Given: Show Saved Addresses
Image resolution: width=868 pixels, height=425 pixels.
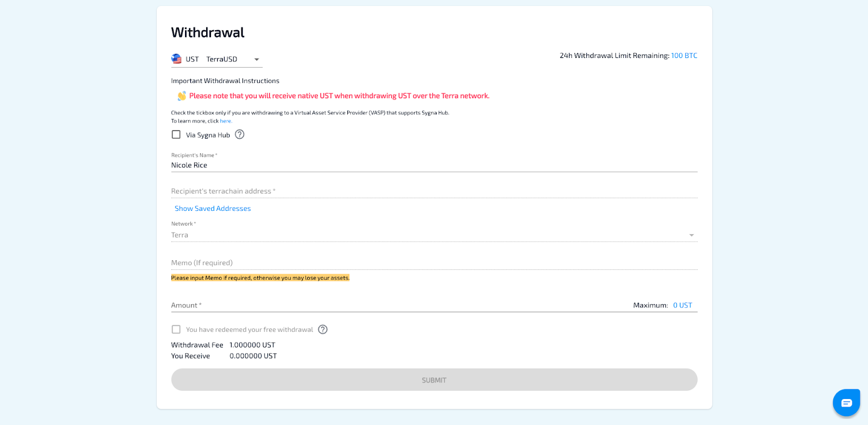Looking at the screenshot, I should 213,209.
